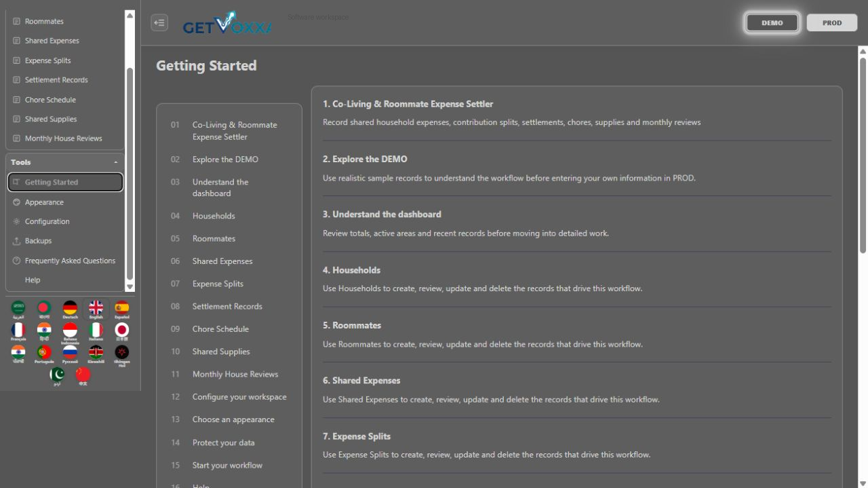Select the Russian flag language
The width and height of the screenshot is (868, 488).
click(x=70, y=354)
